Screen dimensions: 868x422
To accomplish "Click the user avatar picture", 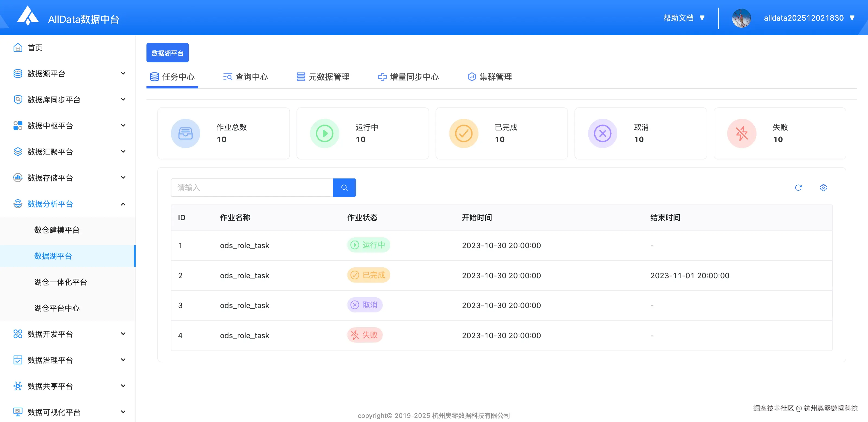I will (x=741, y=18).
